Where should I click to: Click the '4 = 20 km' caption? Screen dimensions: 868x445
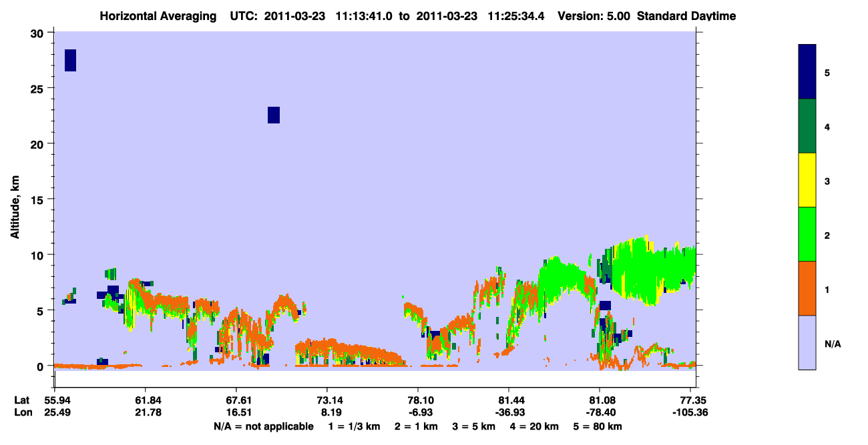point(533,426)
